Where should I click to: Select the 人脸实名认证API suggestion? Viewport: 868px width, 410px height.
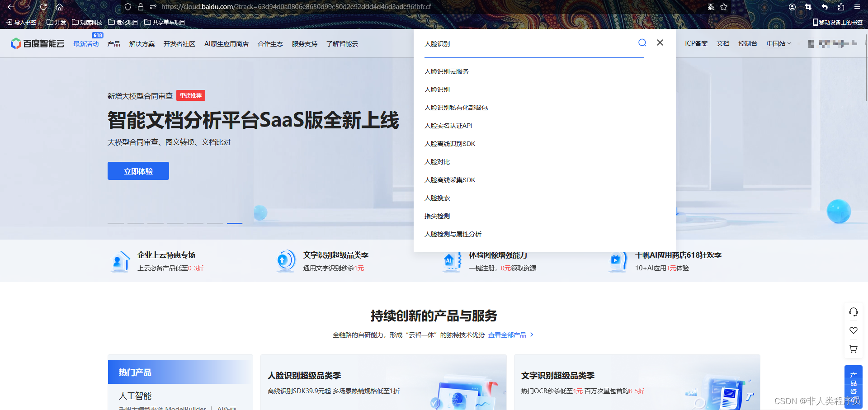[448, 126]
